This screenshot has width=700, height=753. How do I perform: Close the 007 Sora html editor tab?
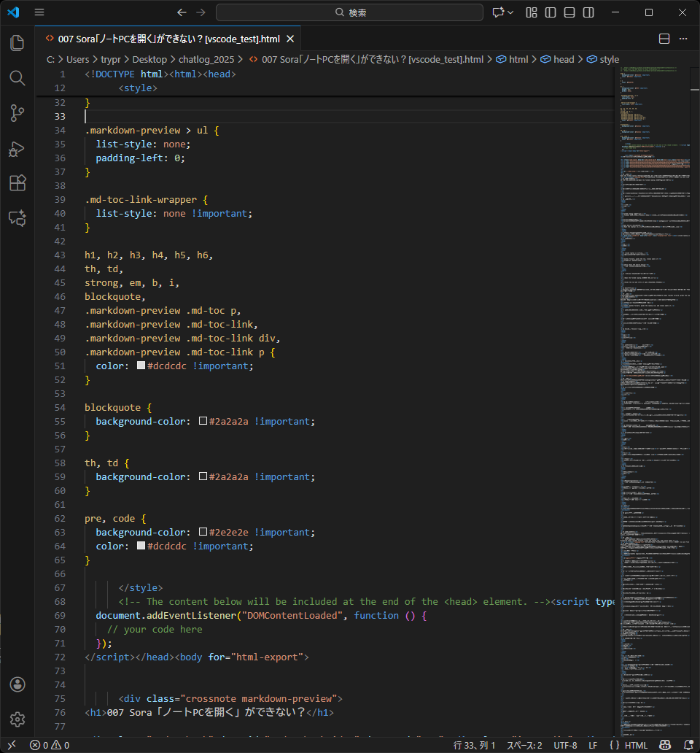290,39
